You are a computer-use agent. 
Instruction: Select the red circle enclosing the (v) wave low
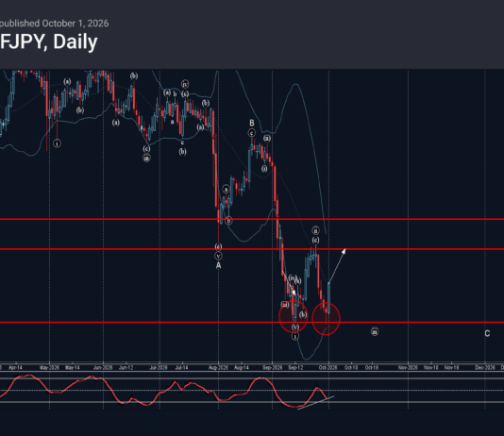tap(294, 316)
